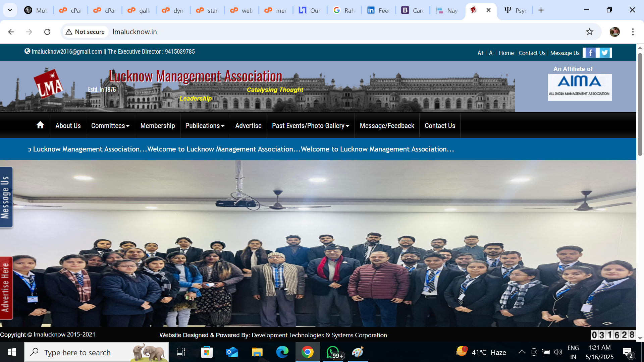Image resolution: width=644 pixels, height=362 pixels.
Task: Open the Membership menu item
Action: click(x=158, y=126)
